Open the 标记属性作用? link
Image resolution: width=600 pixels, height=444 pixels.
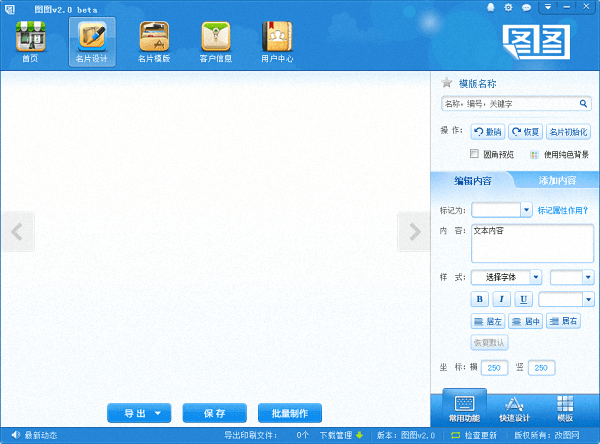point(562,210)
